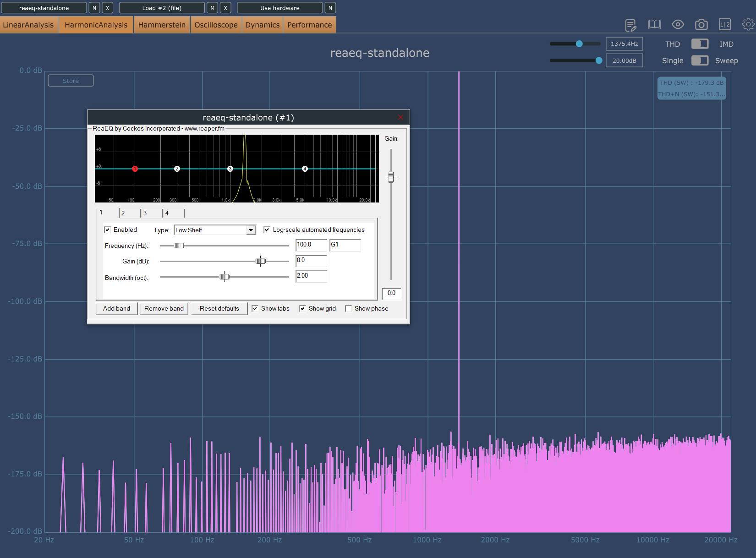Click the level slider handle near 20.00dB
Screen dimensions: 756x558
pos(599,60)
